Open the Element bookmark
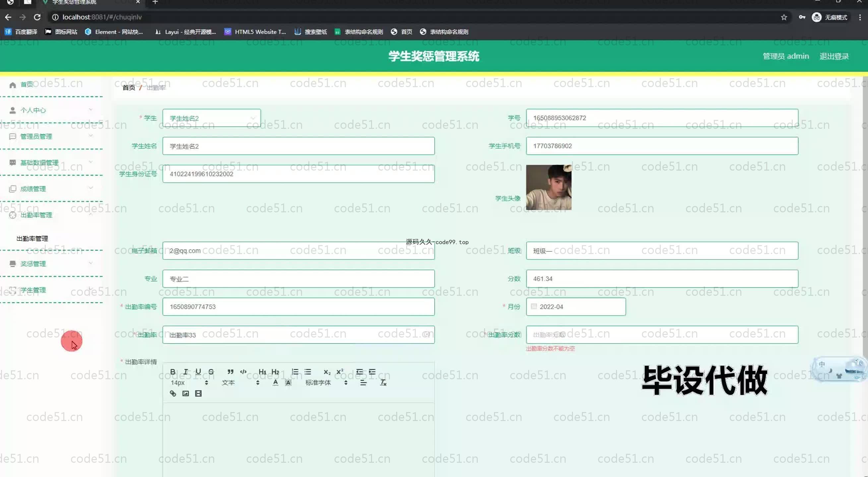868x477 pixels. [114, 32]
